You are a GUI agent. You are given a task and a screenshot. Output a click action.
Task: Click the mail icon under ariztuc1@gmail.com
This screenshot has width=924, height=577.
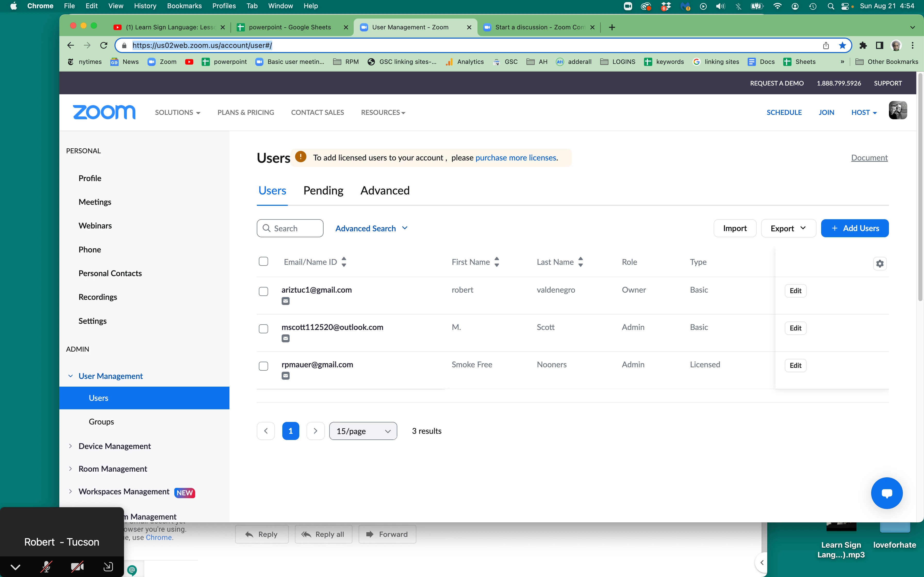coord(285,301)
